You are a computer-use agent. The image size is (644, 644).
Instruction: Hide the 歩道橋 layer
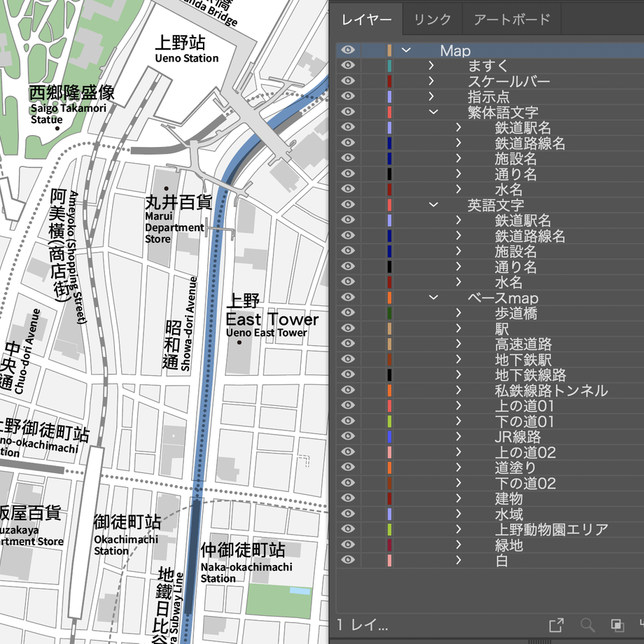coord(348,313)
